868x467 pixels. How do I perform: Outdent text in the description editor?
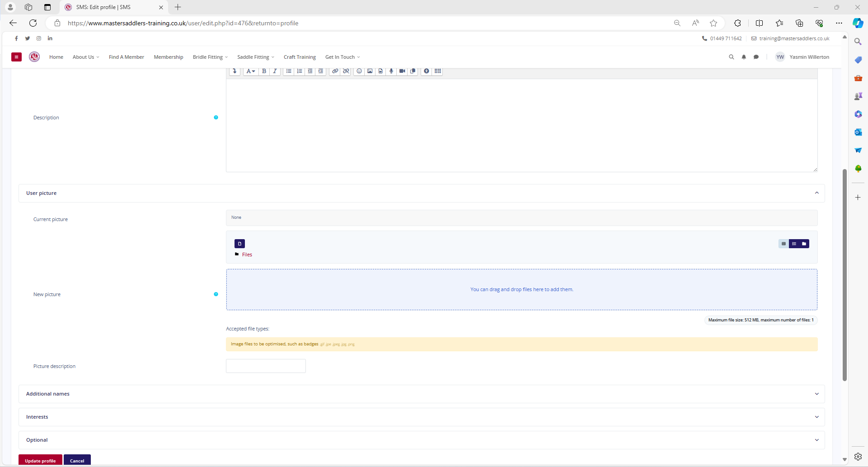click(310, 71)
